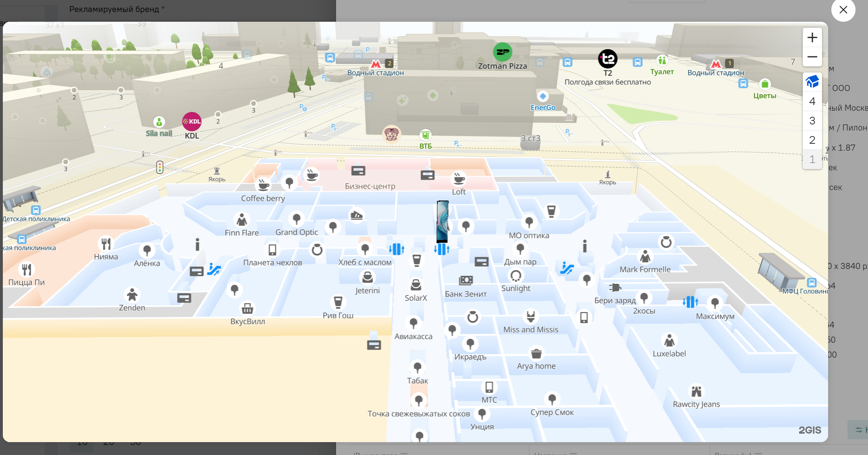Close the map popup
The image size is (868, 455).
tap(843, 10)
